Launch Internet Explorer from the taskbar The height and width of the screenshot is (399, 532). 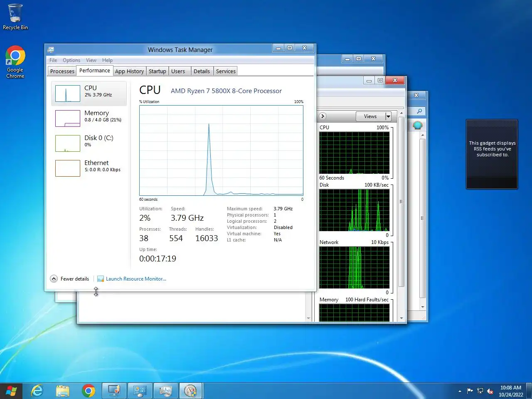37,391
